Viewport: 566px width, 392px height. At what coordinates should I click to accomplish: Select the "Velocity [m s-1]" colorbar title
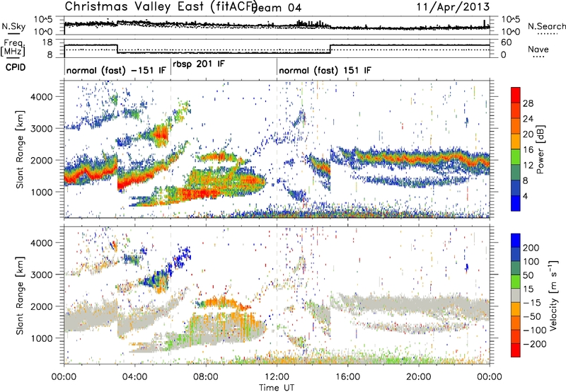tap(553, 296)
